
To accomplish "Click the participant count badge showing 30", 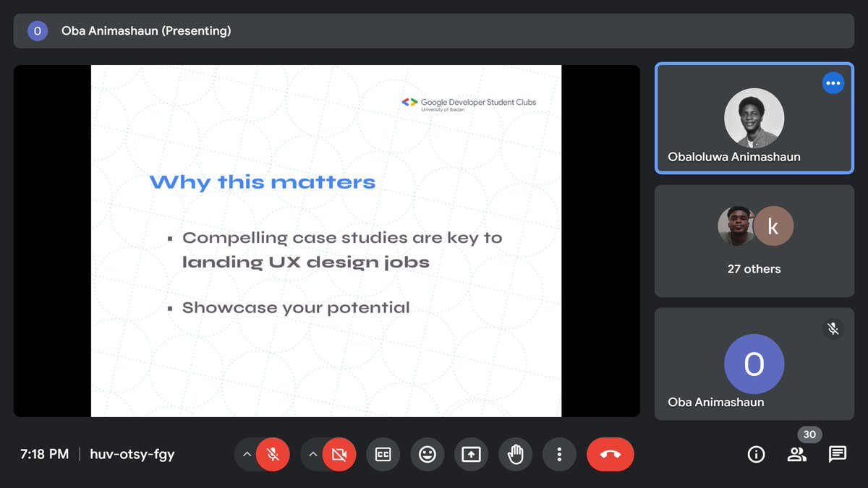I will 809,435.
